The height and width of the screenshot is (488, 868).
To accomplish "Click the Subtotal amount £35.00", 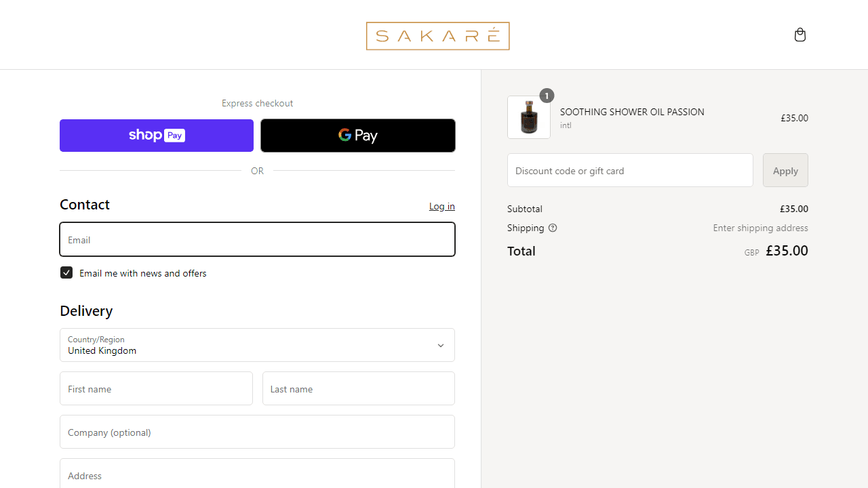I will 794,209.
